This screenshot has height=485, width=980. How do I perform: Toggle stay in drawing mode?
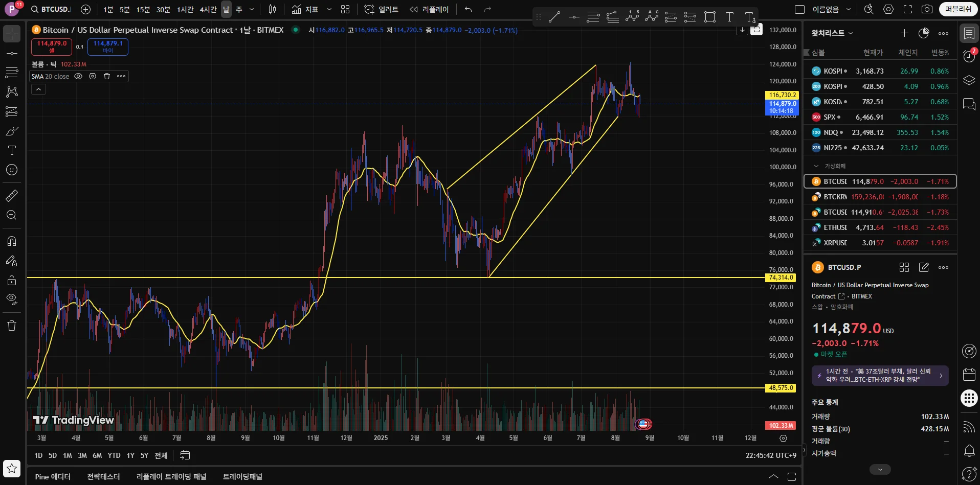coord(12,261)
